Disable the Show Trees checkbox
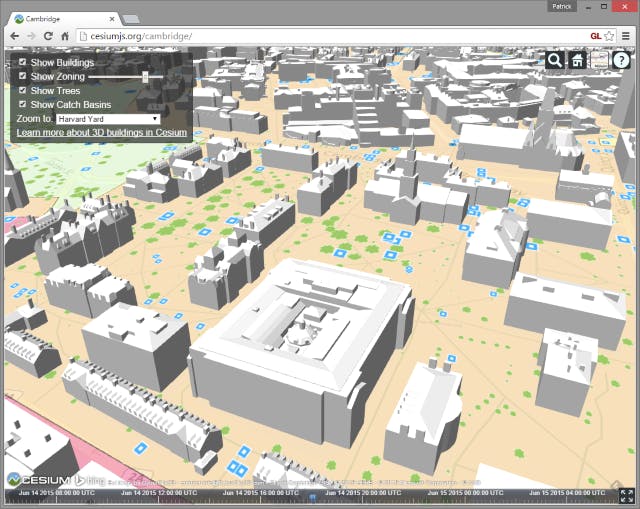 pyautogui.click(x=23, y=90)
